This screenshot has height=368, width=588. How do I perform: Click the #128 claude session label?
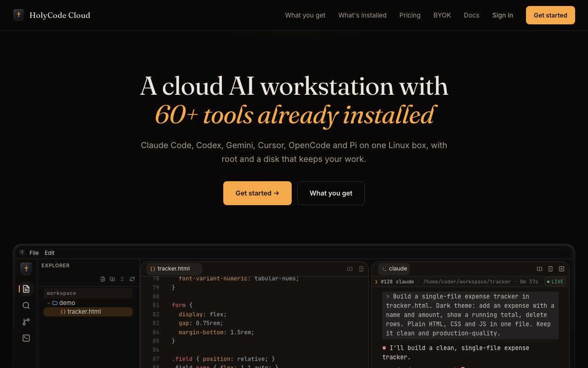pos(397,282)
